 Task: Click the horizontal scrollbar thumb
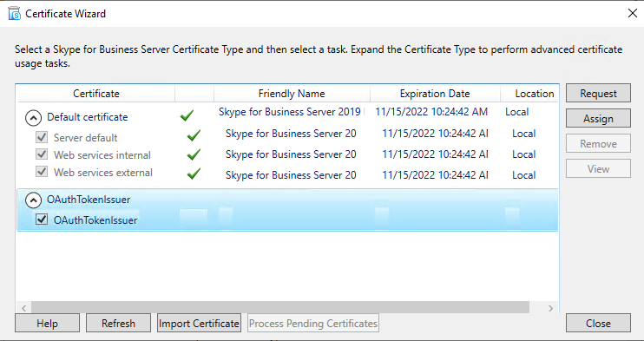[x=280, y=308]
